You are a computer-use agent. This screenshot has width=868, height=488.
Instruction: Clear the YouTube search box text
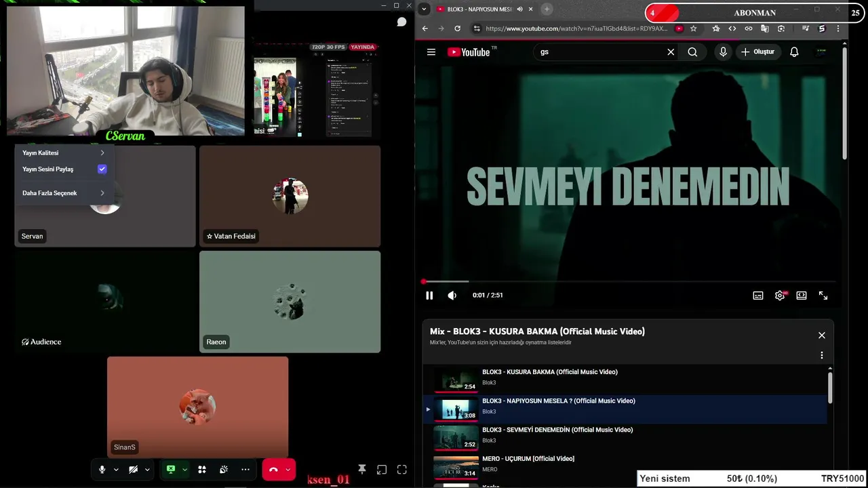click(x=671, y=52)
